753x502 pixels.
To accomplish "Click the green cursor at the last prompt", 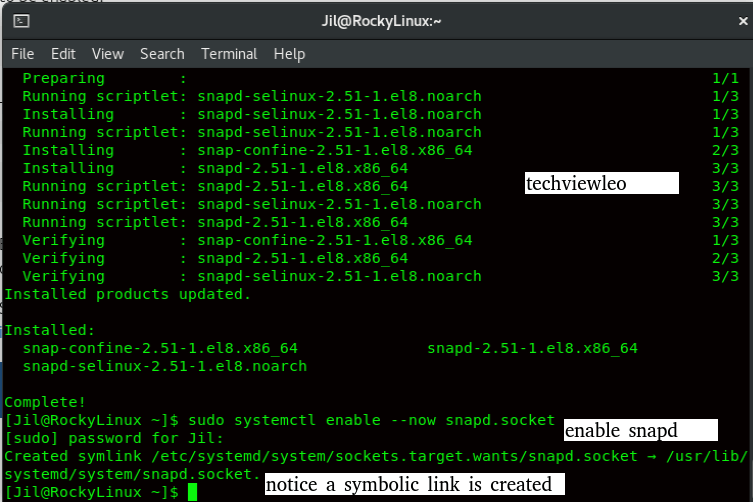I will [193, 492].
